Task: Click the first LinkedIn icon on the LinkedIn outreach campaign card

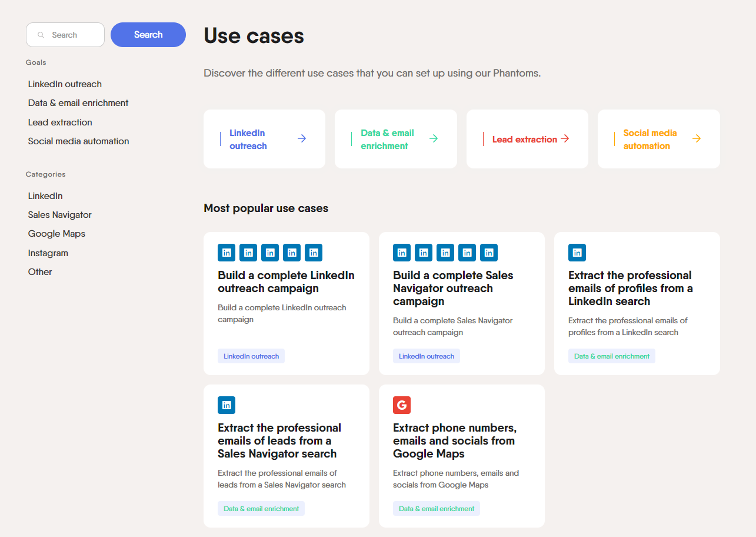Action: [227, 253]
